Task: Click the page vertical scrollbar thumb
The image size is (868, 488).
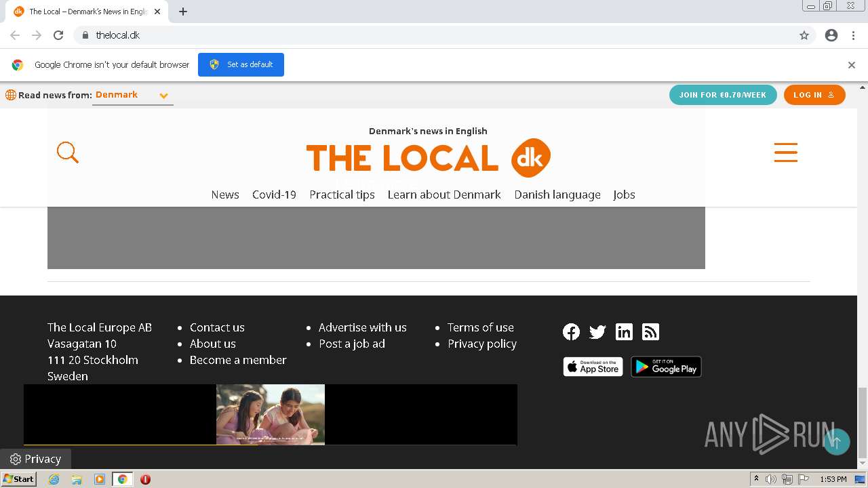Action: pyautogui.click(x=863, y=422)
